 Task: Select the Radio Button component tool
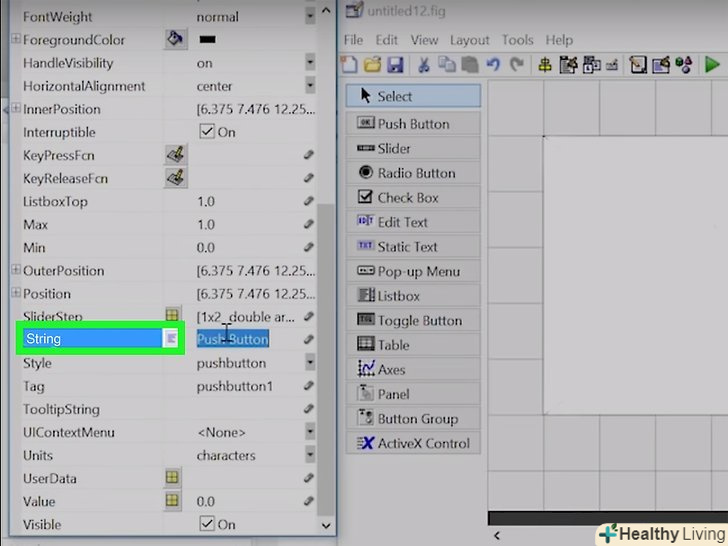413,173
